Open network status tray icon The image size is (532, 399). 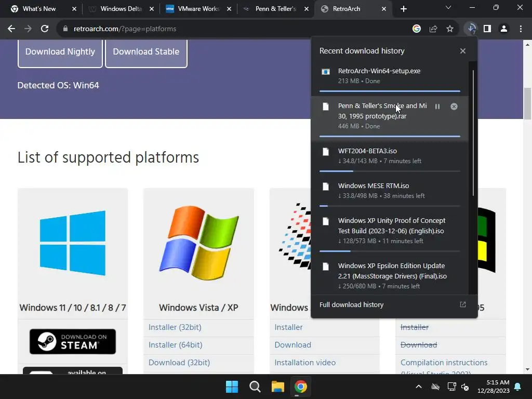pos(451,387)
